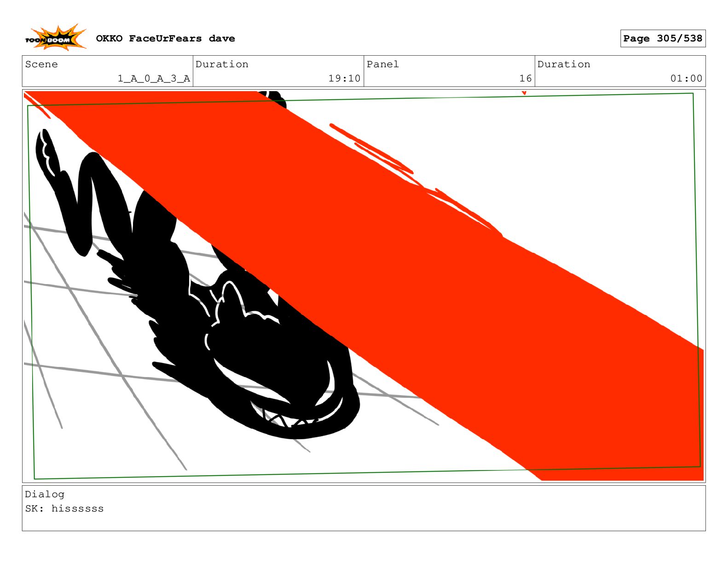
Task: Select panel number '16'
Action: (x=526, y=78)
